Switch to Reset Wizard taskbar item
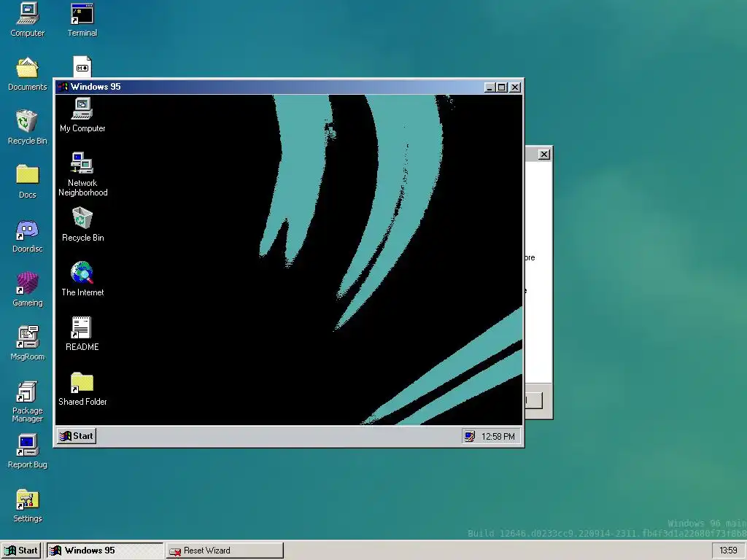The width and height of the screenshot is (747, 560). (225, 551)
